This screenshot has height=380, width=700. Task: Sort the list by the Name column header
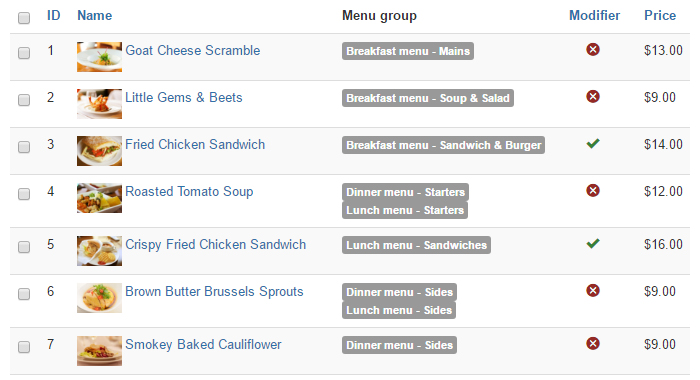(x=95, y=16)
